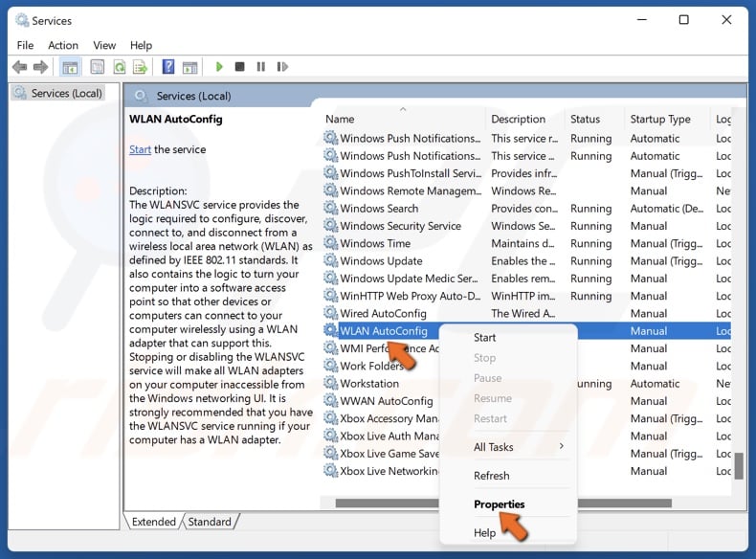Image resolution: width=756 pixels, height=559 pixels.
Task: Click the Start the service link
Action: click(140, 149)
